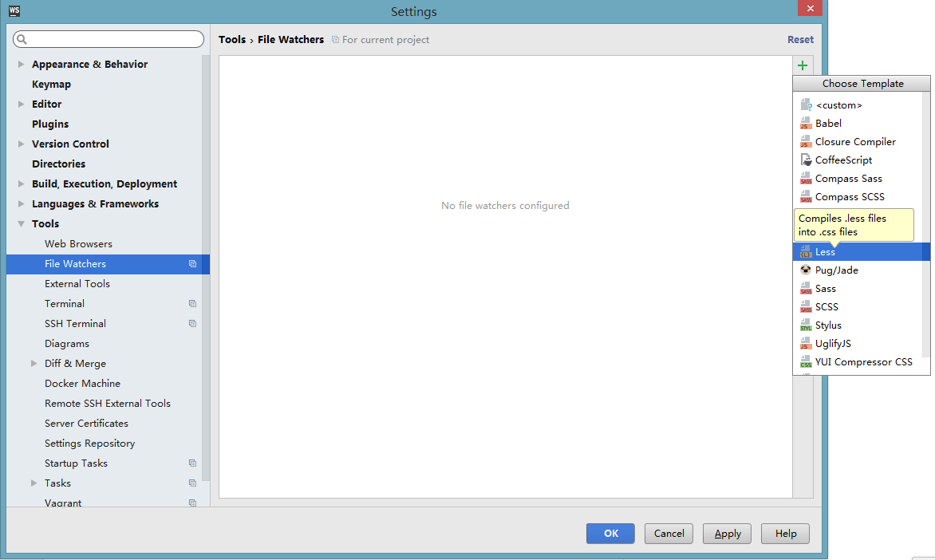Image resolution: width=935 pixels, height=560 pixels.
Task: Expand Version Control section
Action: pos(21,144)
